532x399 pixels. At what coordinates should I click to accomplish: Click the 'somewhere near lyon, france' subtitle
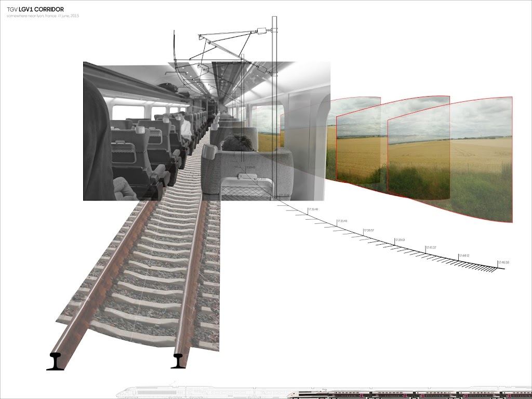pyautogui.click(x=43, y=16)
